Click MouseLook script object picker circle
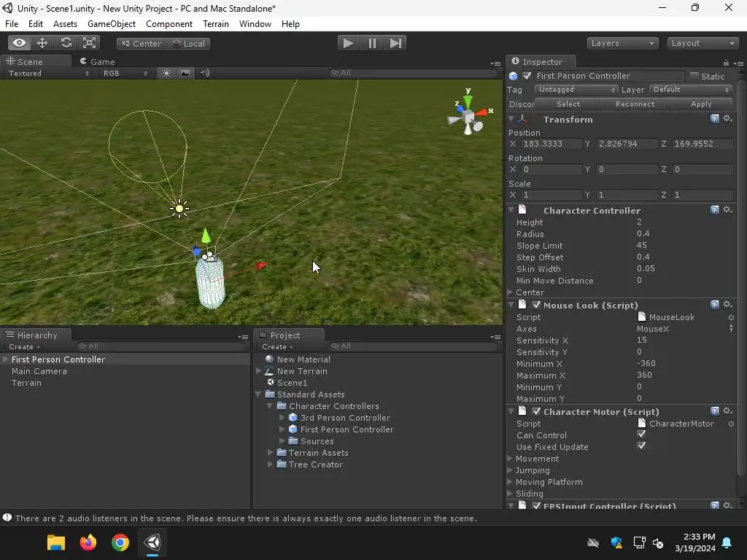The height and width of the screenshot is (560, 747). [731, 318]
